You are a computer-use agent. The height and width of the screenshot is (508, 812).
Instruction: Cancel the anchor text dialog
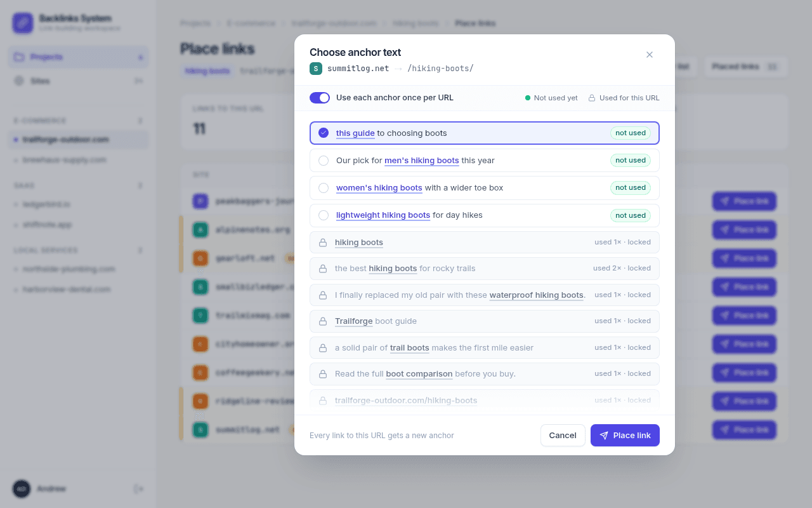tap(563, 436)
